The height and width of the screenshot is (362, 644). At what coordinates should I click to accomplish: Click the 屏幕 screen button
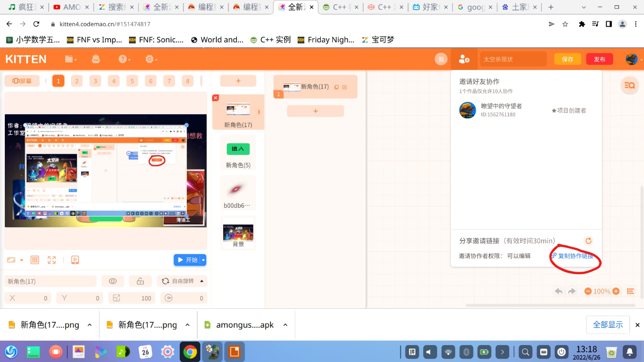click(22, 81)
